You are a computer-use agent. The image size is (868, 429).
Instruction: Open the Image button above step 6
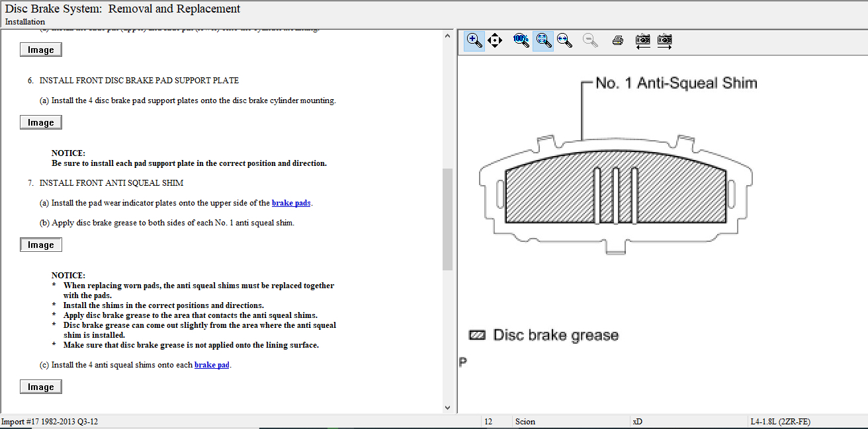click(x=41, y=50)
